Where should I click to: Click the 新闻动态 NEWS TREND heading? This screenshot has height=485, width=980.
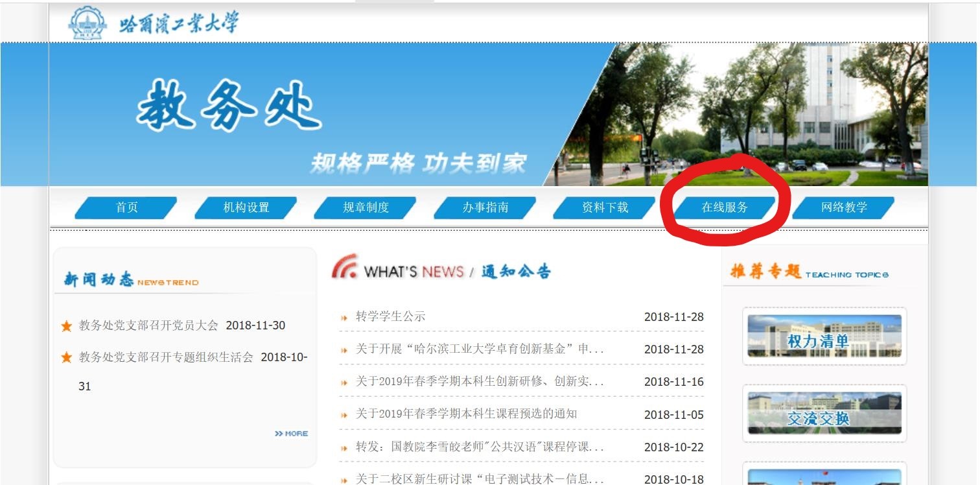tap(131, 279)
